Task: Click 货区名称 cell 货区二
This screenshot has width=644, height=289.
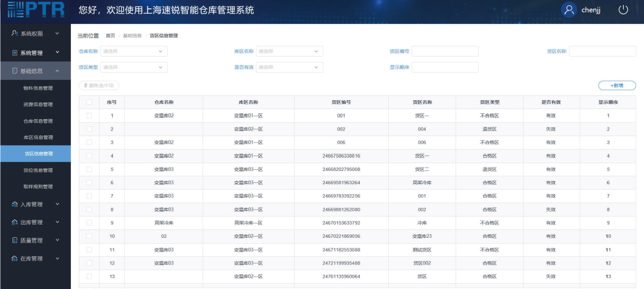Action: pyautogui.click(x=422, y=169)
